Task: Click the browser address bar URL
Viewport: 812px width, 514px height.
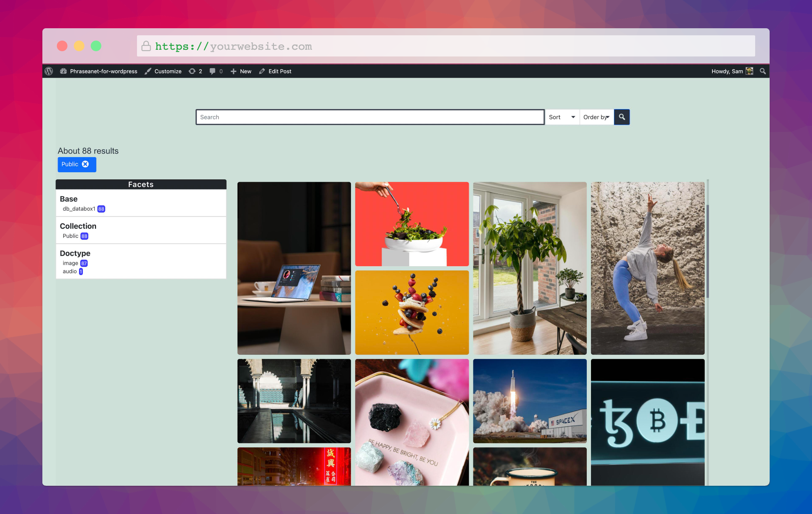Action: (x=233, y=46)
